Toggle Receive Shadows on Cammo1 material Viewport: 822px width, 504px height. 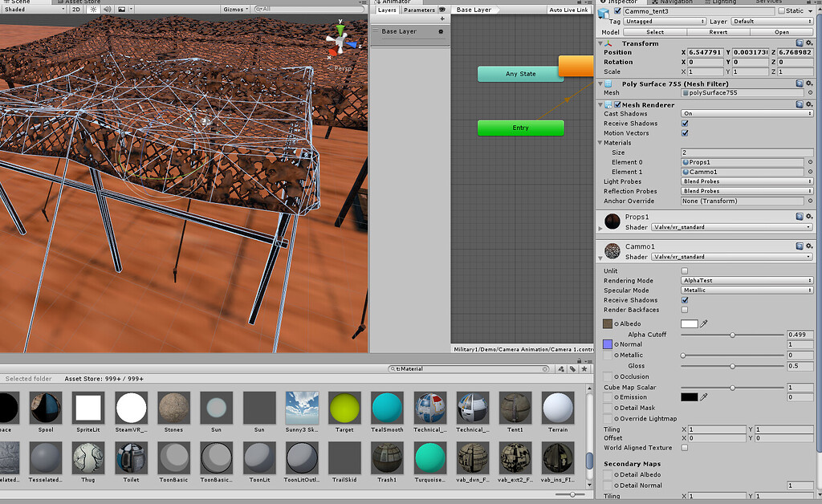click(x=683, y=300)
